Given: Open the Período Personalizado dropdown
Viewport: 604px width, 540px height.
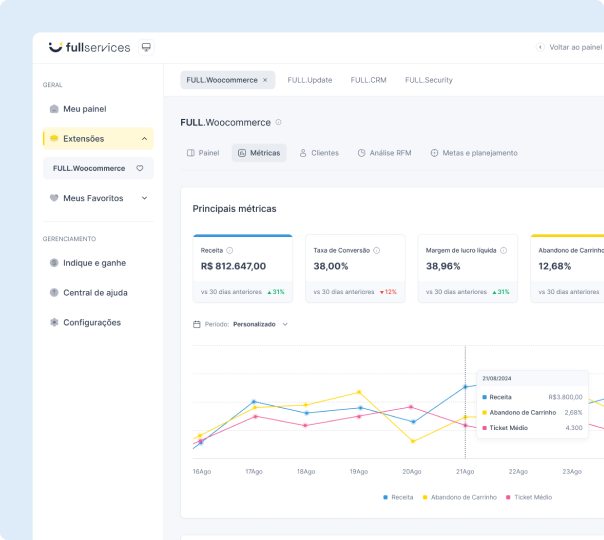Looking at the screenshot, I should (284, 324).
